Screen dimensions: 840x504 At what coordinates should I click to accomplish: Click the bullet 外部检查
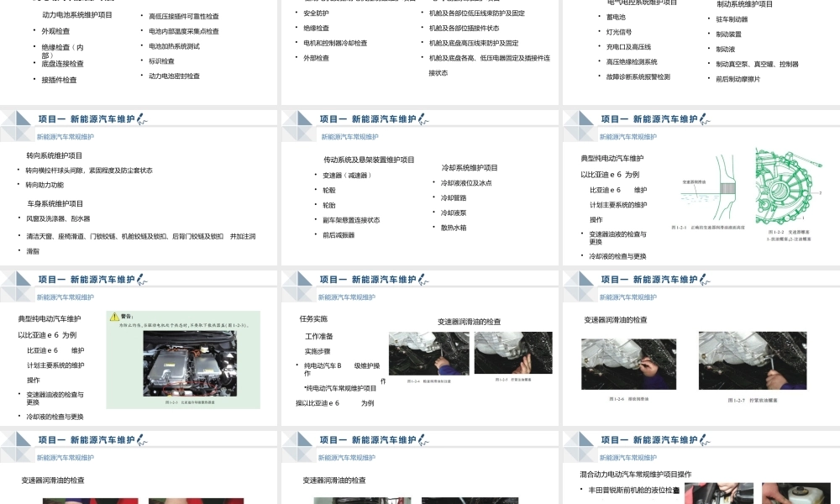pos(316,58)
